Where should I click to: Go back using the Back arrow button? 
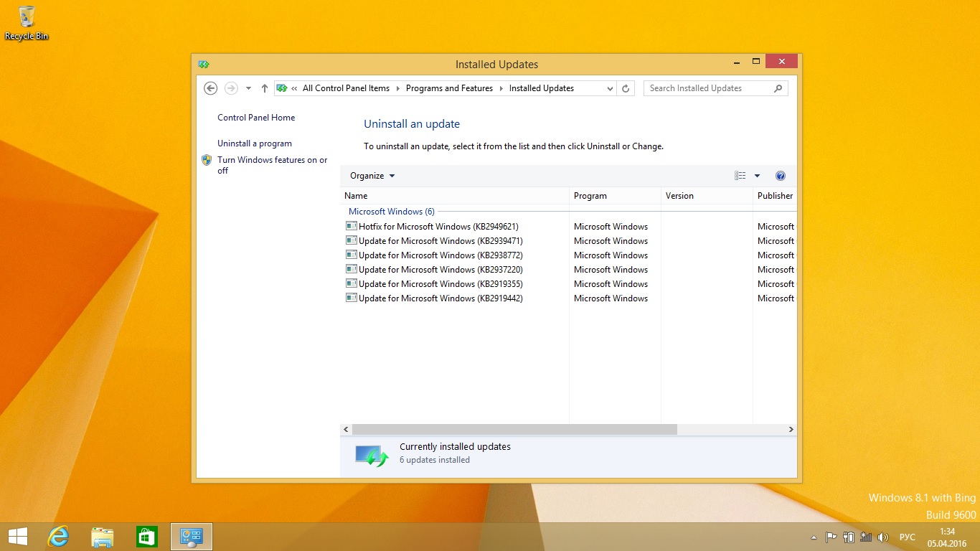click(x=210, y=88)
